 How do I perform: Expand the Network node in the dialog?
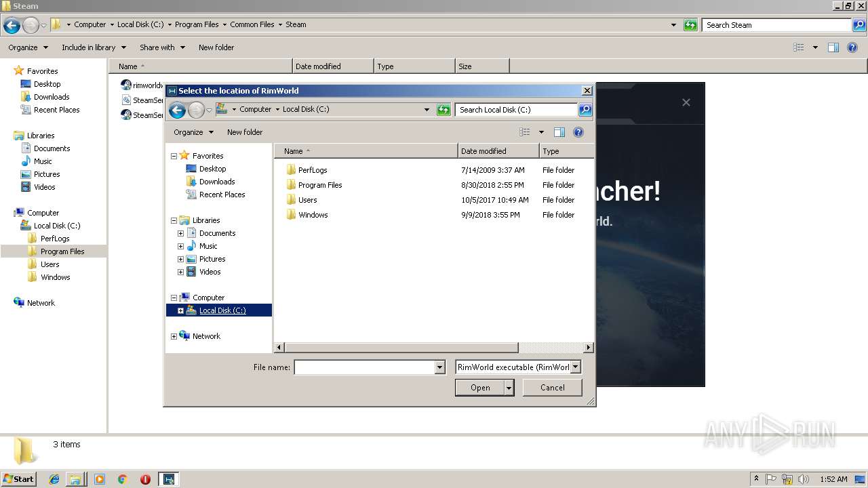pos(174,336)
